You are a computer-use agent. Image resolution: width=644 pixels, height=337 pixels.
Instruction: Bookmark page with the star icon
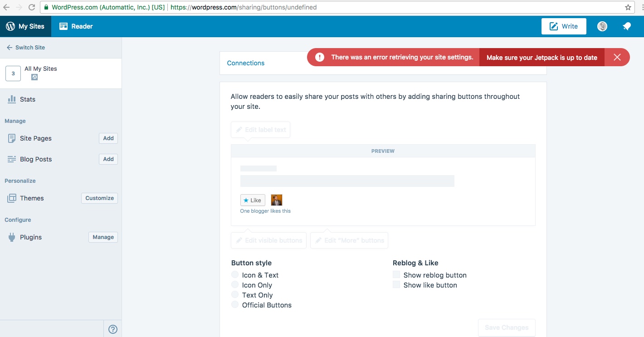tap(628, 7)
